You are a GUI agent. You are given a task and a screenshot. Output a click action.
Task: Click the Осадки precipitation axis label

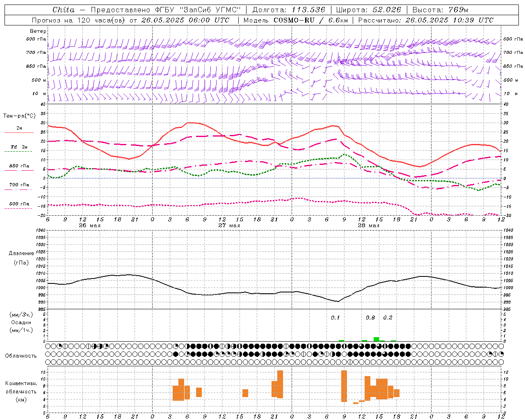click(21, 322)
